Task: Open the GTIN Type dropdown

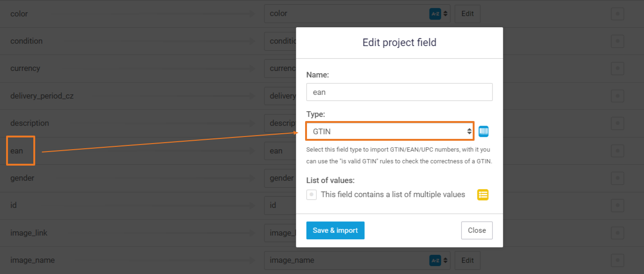Action: 390,131
